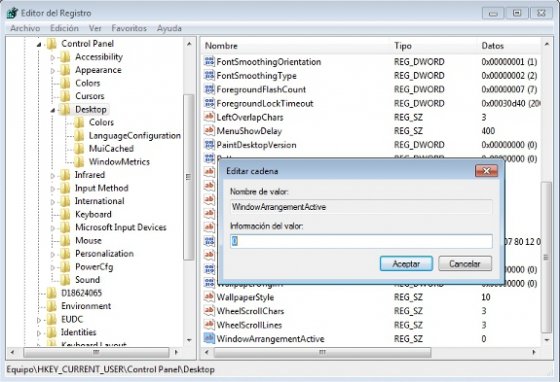This screenshot has height=382, width=560.
Task: Select the LeftOverlapChars string icon
Action: tap(209, 117)
